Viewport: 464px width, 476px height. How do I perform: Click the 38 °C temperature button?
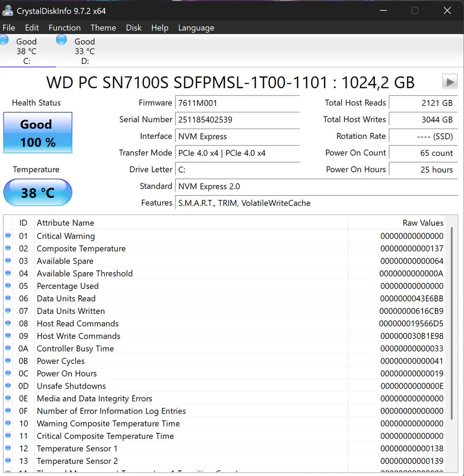point(38,192)
